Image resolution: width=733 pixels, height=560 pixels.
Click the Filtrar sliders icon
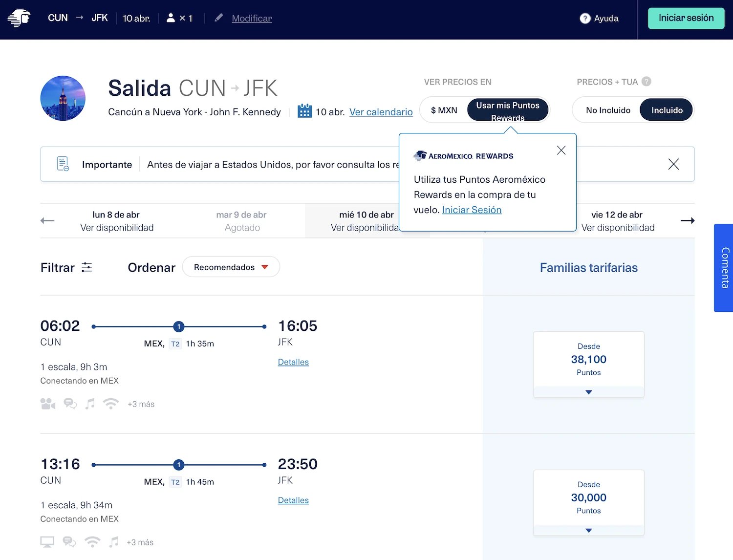point(86,267)
